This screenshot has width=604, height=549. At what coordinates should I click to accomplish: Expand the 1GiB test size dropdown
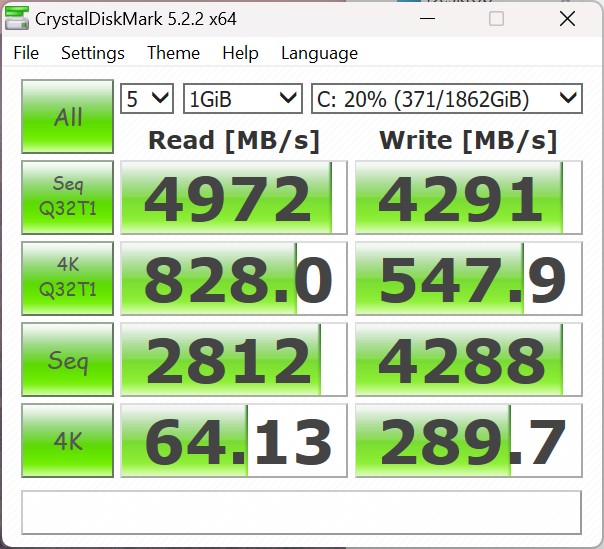242,98
